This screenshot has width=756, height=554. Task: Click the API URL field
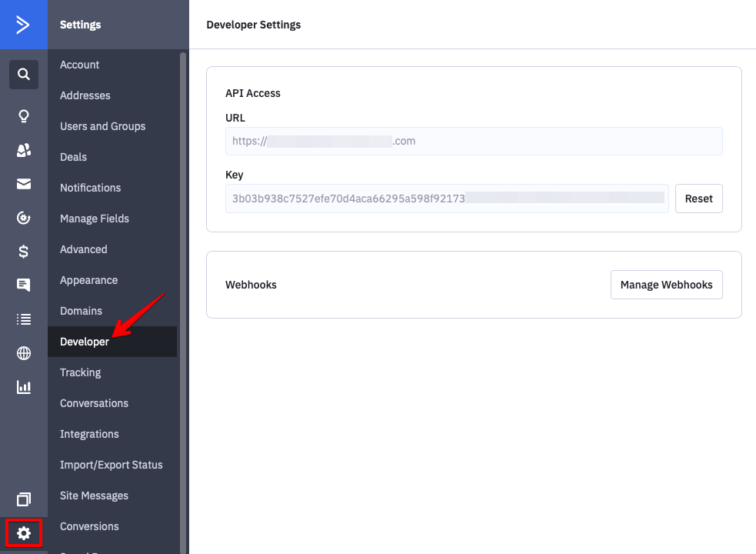[x=473, y=142]
